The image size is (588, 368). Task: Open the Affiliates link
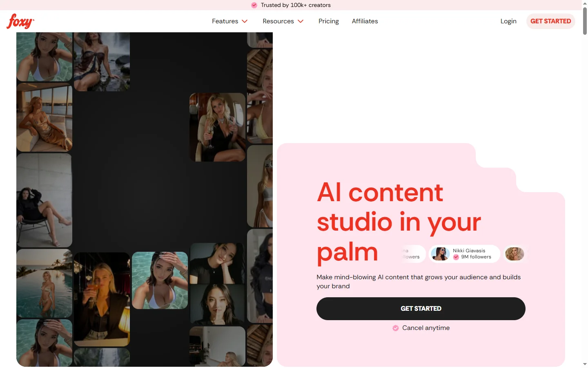click(365, 21)
